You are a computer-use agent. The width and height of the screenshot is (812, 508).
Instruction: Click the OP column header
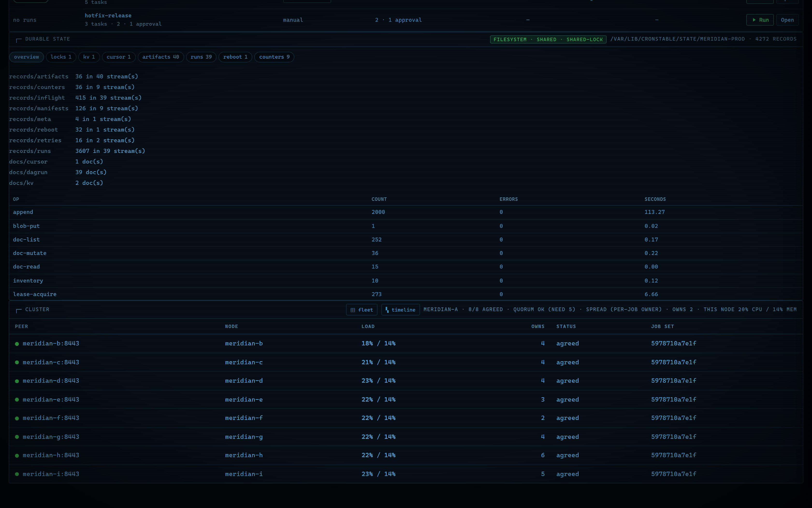tap(16, 199)
